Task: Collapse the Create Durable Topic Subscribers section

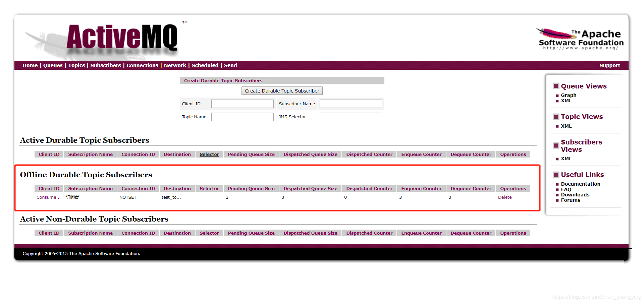Action: click(x=225, y=80)
